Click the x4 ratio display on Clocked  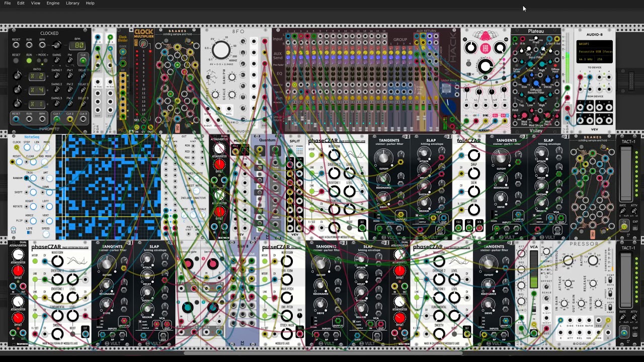click(x=36, y=90)
